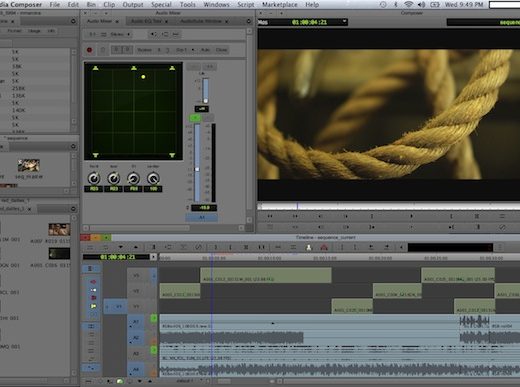Click Play button under Composer monitor
Screen dimensions: 520x387
pyautogui.click(x=412, y=216)
